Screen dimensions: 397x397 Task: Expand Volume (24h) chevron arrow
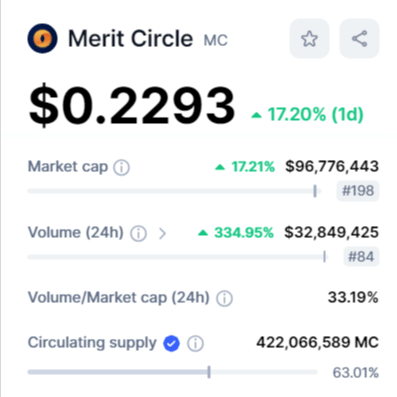(162, 233)
